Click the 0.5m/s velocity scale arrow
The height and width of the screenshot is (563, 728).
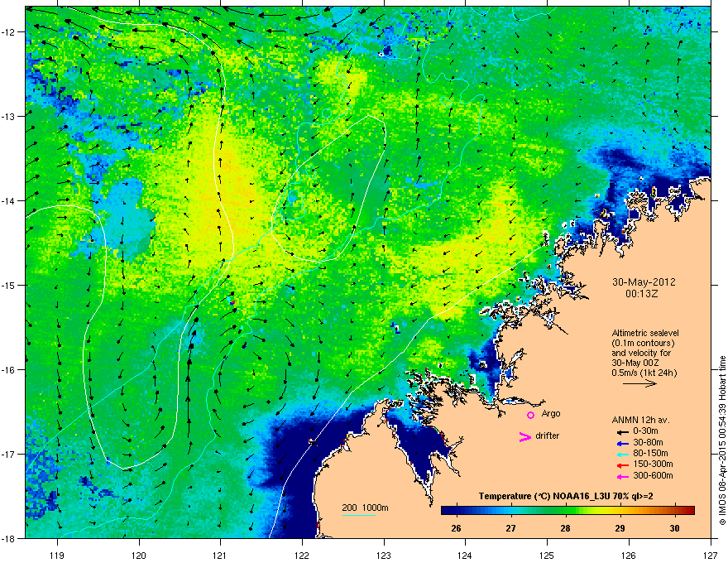(x=639, y=383)
